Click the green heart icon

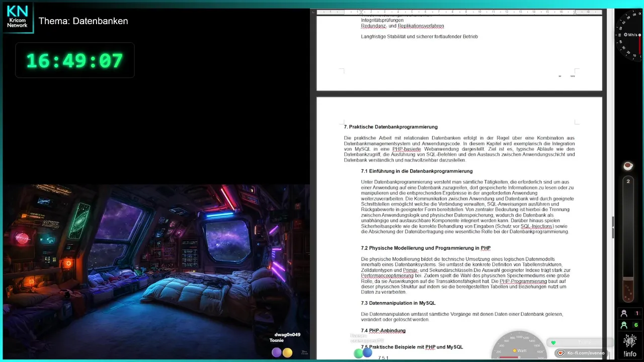(553, 343)
